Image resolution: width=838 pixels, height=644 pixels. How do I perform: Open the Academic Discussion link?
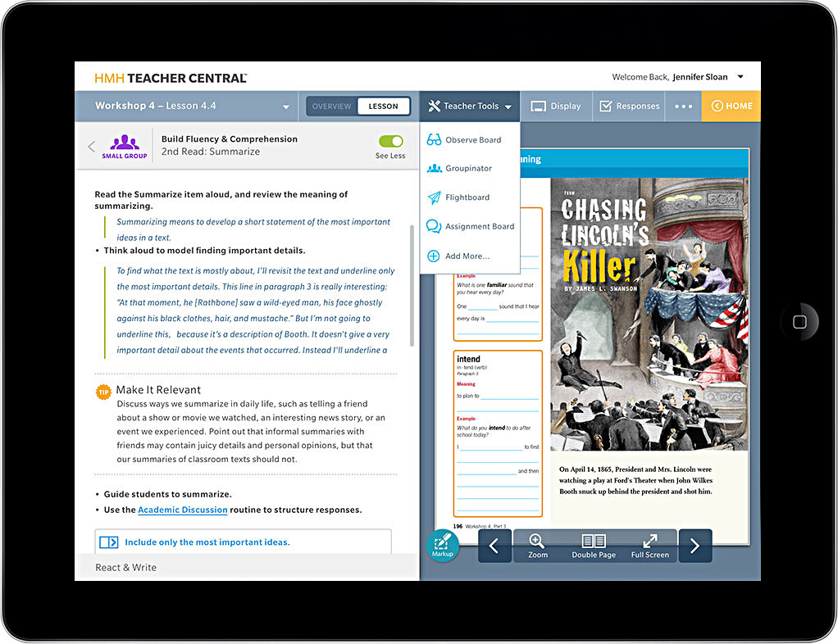tap(182, 510)
